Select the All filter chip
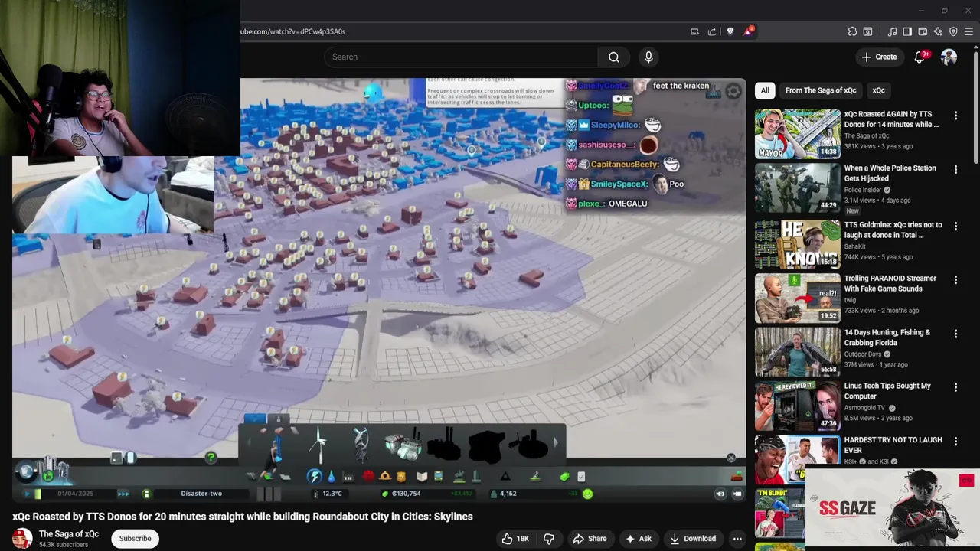 point(765,90)
